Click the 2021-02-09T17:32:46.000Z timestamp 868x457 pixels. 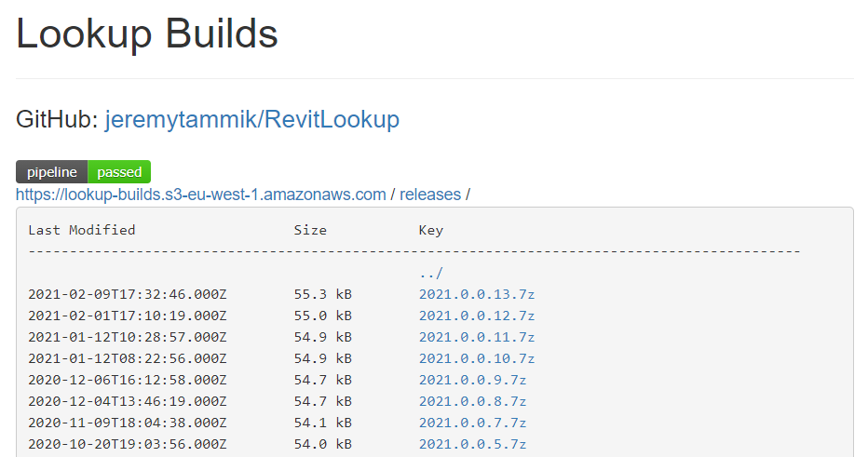tap(128, 294)
